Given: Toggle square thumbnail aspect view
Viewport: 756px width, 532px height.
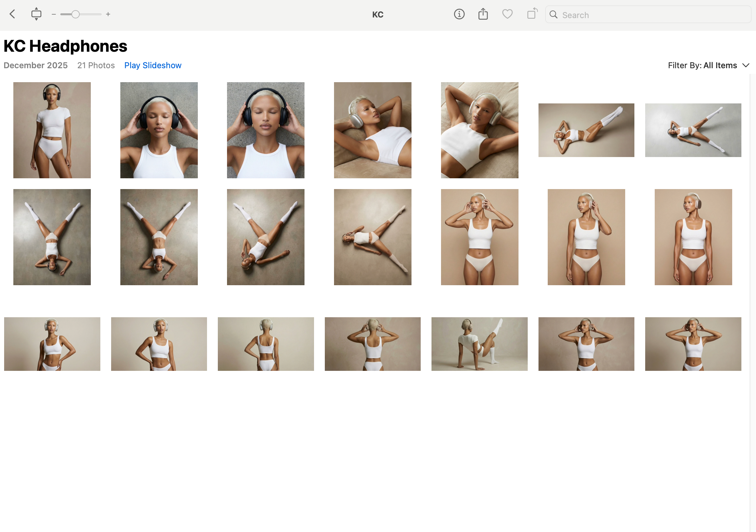Looking at the screenshot, I should (36, 14).
